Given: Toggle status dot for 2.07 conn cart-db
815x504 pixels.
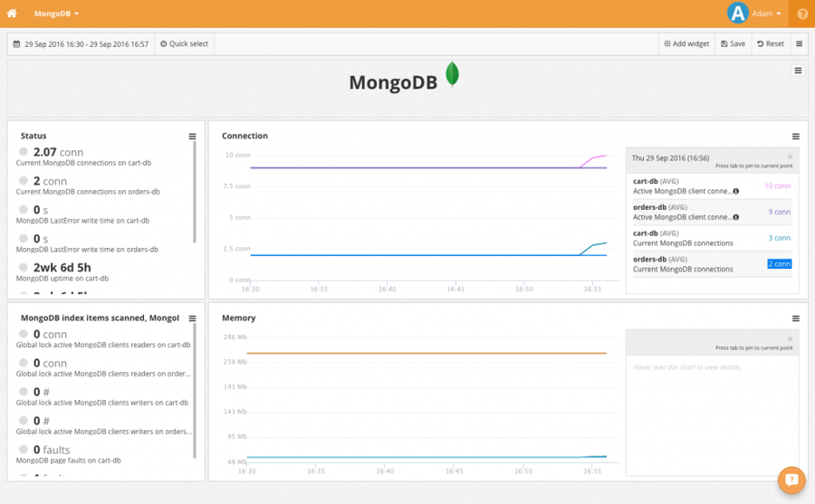Looking at the screenshot, I should [x=24, y=152].
